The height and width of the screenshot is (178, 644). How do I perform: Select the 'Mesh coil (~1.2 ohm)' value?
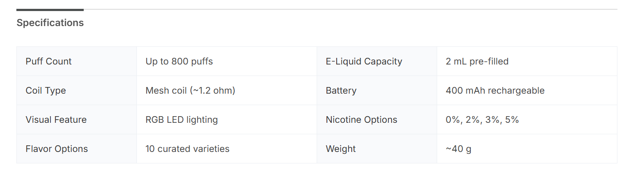coord(190,91)
